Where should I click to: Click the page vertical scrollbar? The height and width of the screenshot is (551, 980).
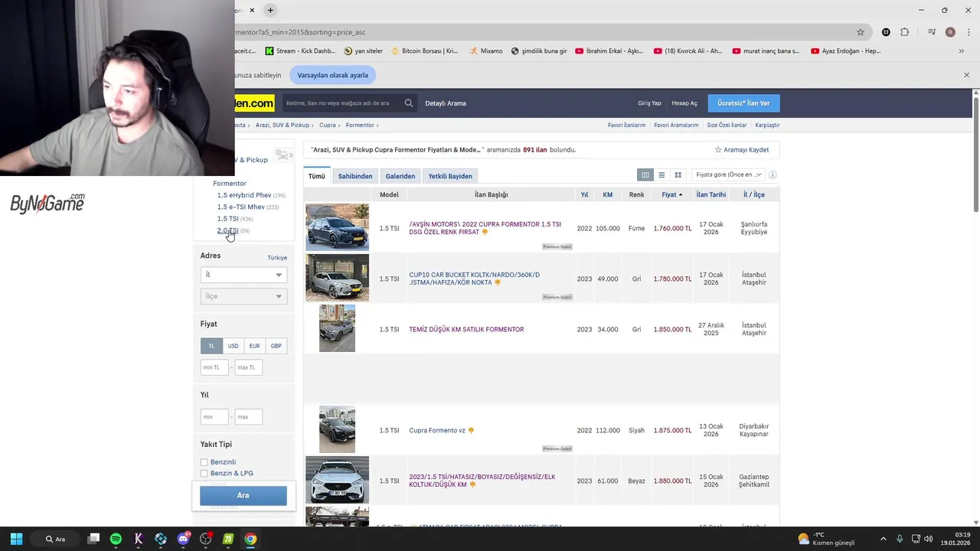point(975,153)
